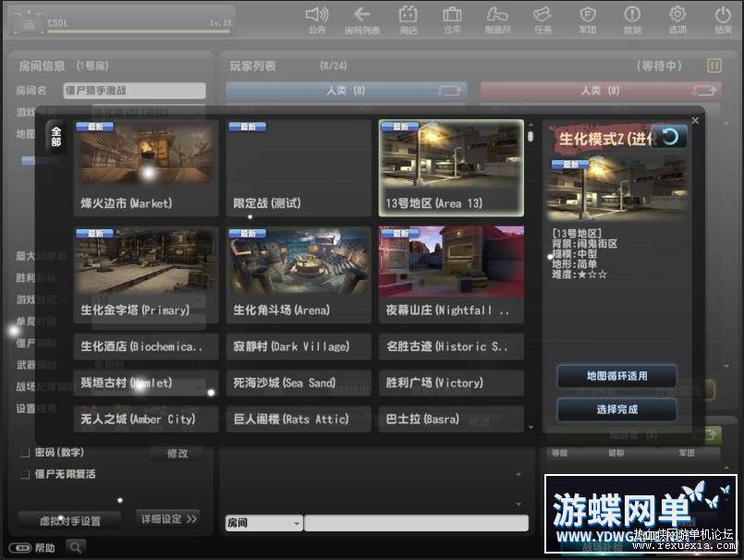This screenshot has width=744, height=560.
Task: Click the 帮助 help key icon
Action: [20, 548]
